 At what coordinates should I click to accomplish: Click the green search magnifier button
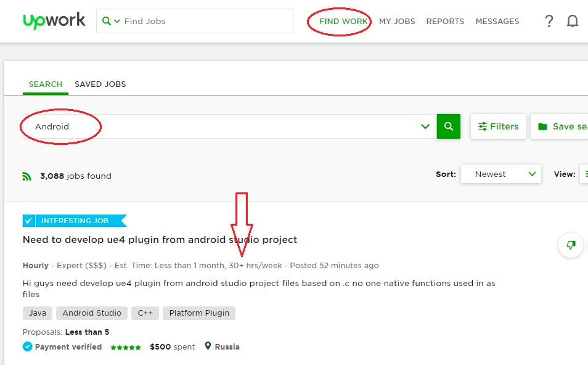[449, 126]
